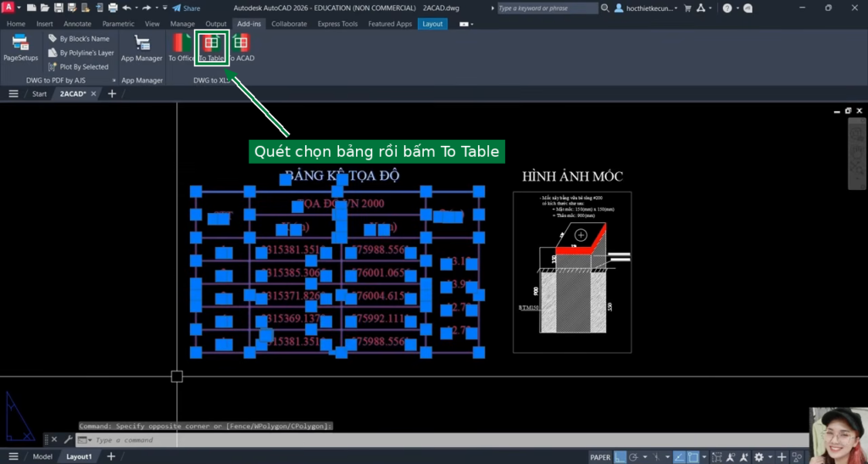Screen dimensions: 868x464
Task: Switch to the Layout1 tab
Action: tap(79, 457)
